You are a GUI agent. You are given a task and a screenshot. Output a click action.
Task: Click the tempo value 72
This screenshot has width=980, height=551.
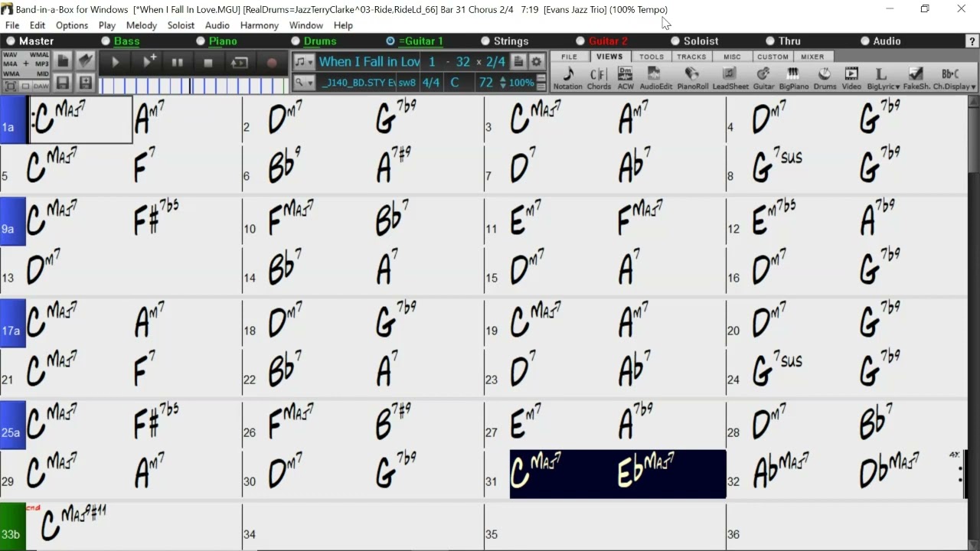(486, 83)
